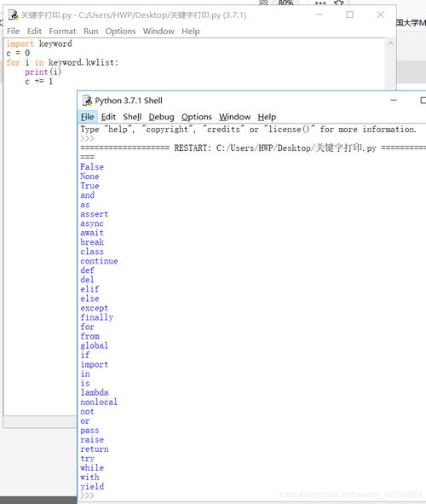Close the 关键字打印.py editor window
The image size is (426, 504).
[x=380, y=14]
